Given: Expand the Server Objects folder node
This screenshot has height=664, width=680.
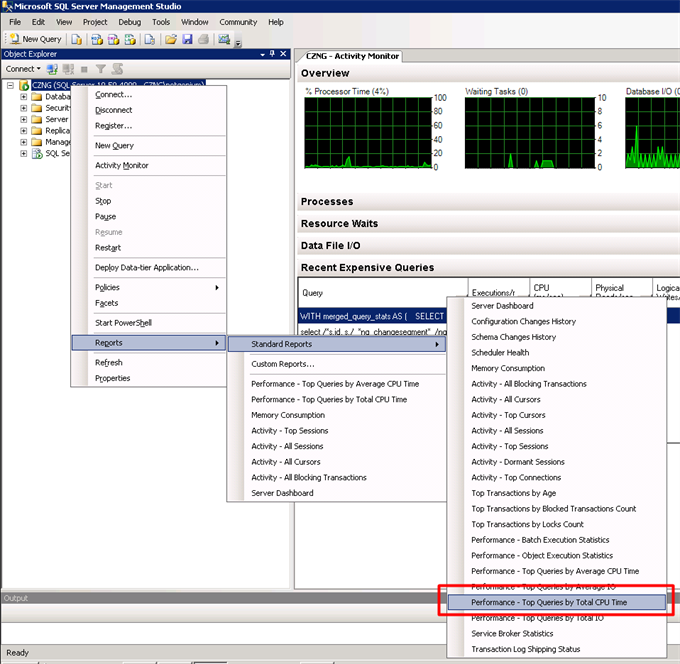Looking at the screenshot, I should click(23, 119).
